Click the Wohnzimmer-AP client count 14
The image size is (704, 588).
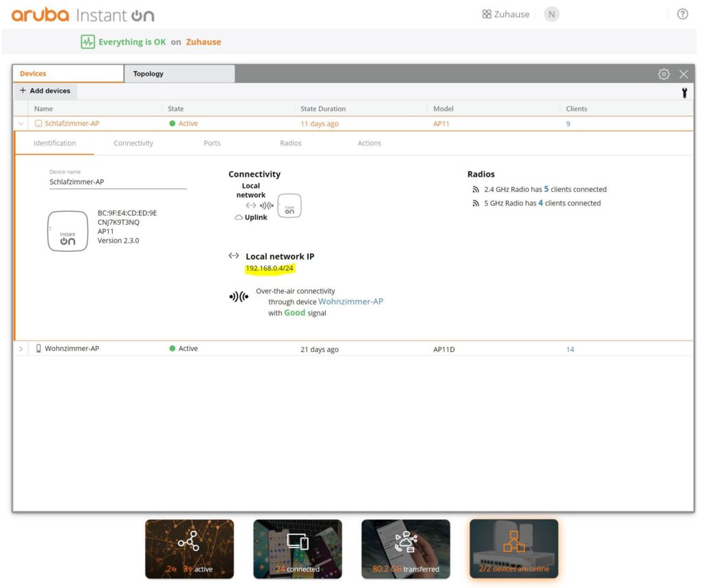tap(570, 349)
